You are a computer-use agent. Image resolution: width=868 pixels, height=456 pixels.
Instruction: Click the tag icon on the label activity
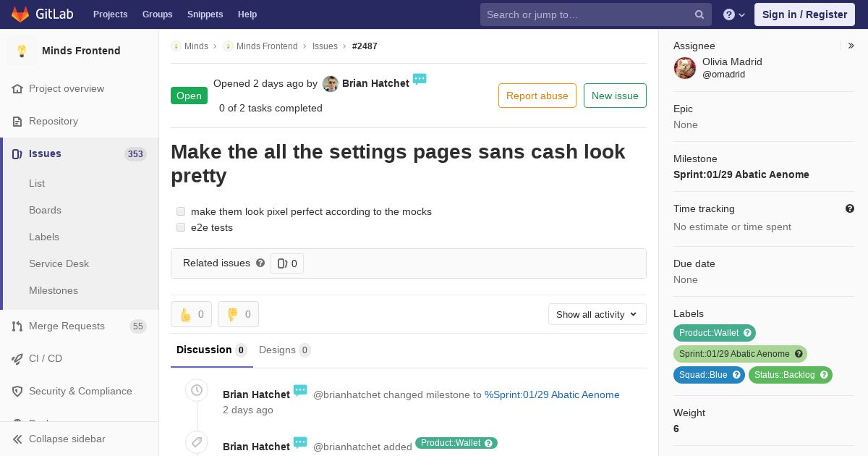(x=197, y=442)
